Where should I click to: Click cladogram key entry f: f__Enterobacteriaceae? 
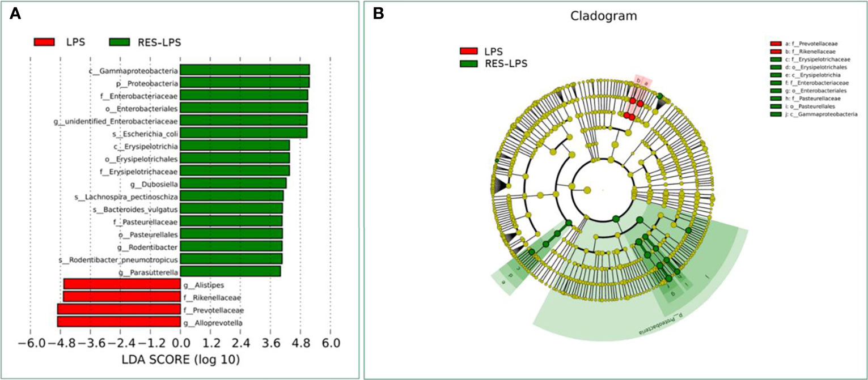[810, 83]
